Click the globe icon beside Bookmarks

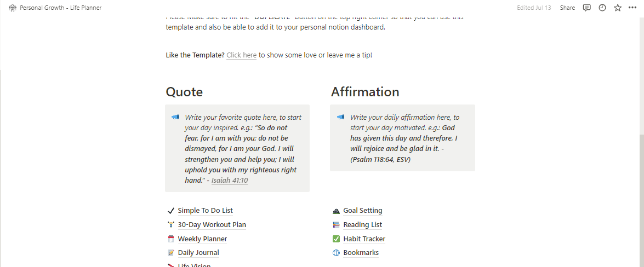[x=337, y=253]
